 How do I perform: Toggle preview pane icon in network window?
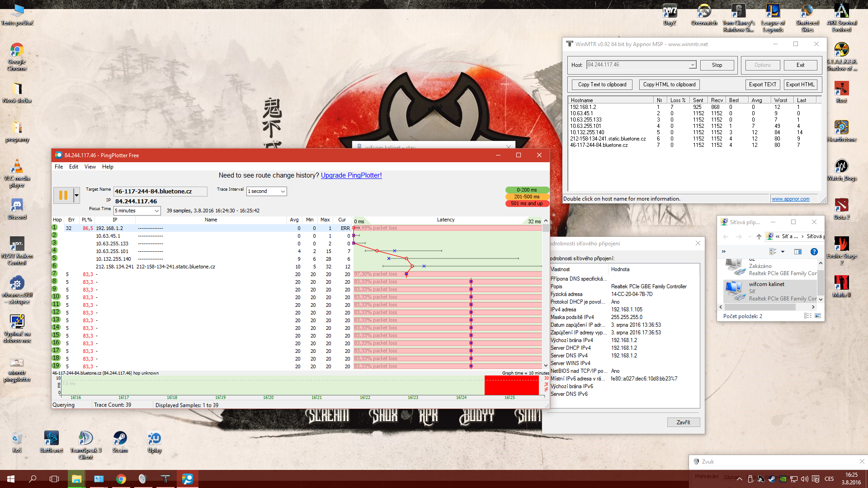797,252
